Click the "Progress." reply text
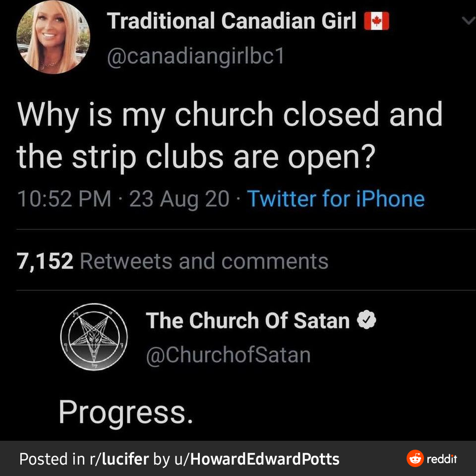Image resolution: width=476 pixels, height=476 pixels. coord(125,410)
